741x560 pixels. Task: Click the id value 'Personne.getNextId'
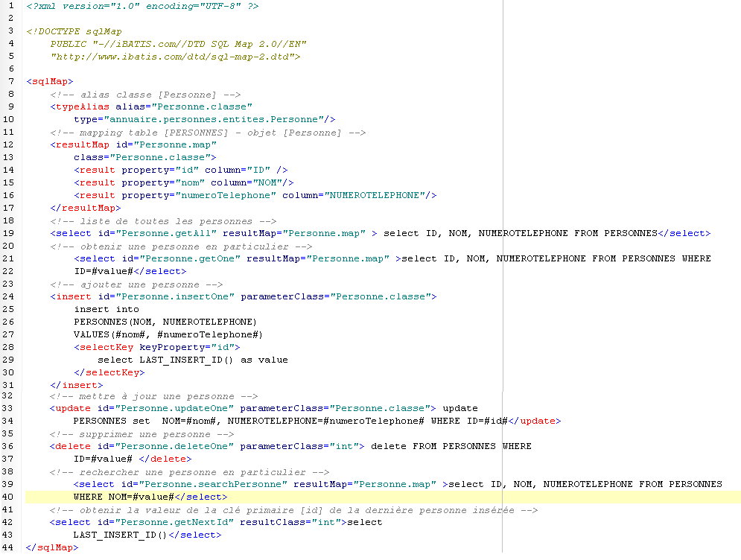click(x=174, y=523)
